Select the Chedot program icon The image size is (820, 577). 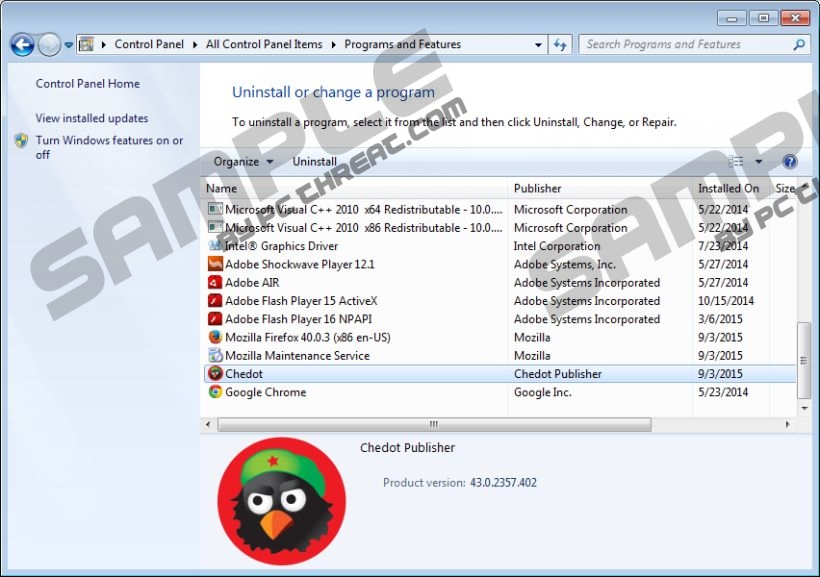click(215, 374)
